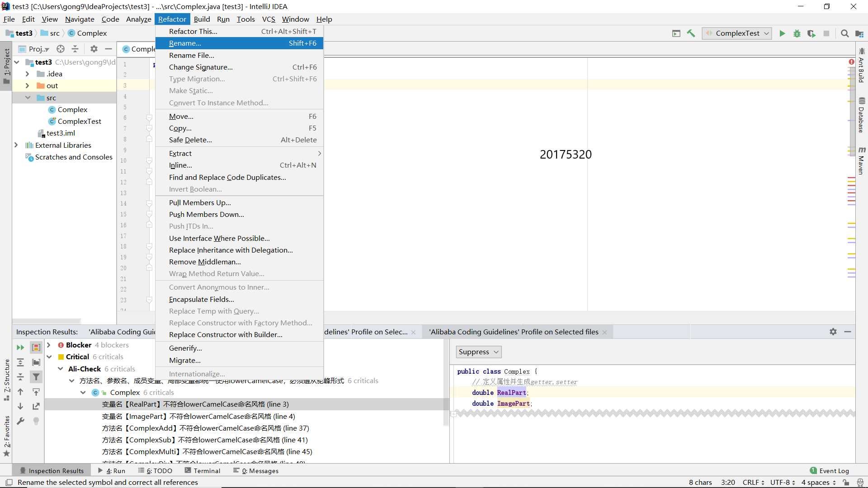Collapse the Ali-Check node
868x488 pixels.
tap(60, 369)
